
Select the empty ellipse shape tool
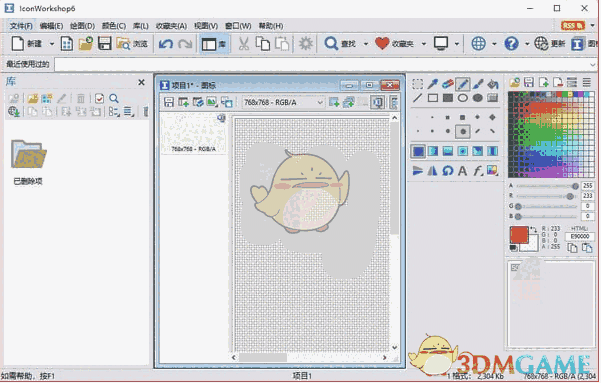pyautogui.click(x=463, y=98)
